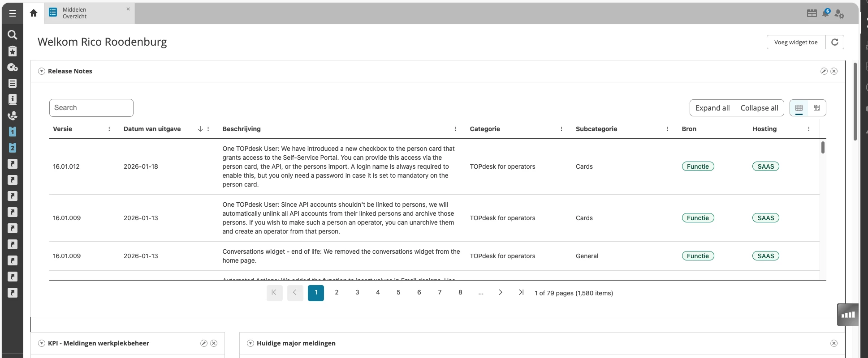Open the notifications bell
Screen dimensions: 868x358
coord(825,13)
